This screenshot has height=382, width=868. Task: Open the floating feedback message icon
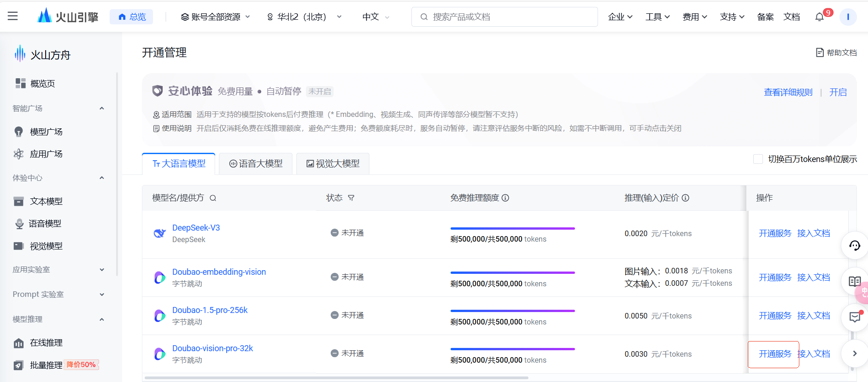click(855, 317)
